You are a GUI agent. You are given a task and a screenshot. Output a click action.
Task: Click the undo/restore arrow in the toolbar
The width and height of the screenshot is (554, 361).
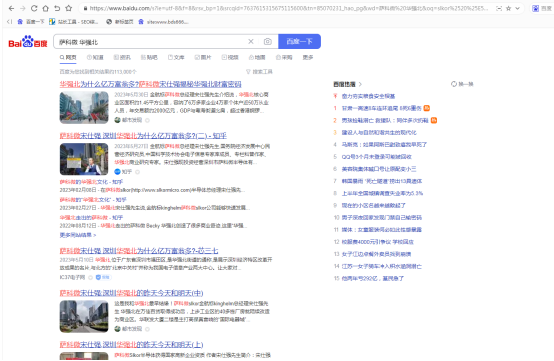tap(57, 8)
